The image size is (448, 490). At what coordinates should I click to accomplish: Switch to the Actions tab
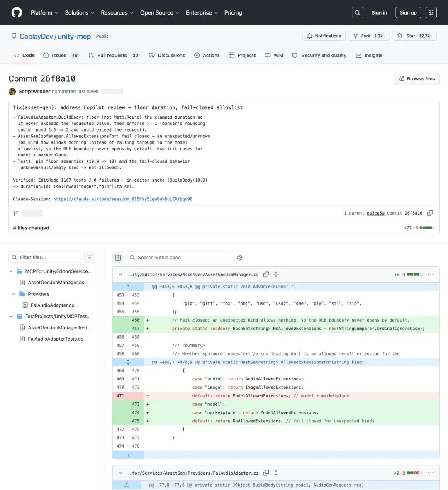click(x=207, y=55)
